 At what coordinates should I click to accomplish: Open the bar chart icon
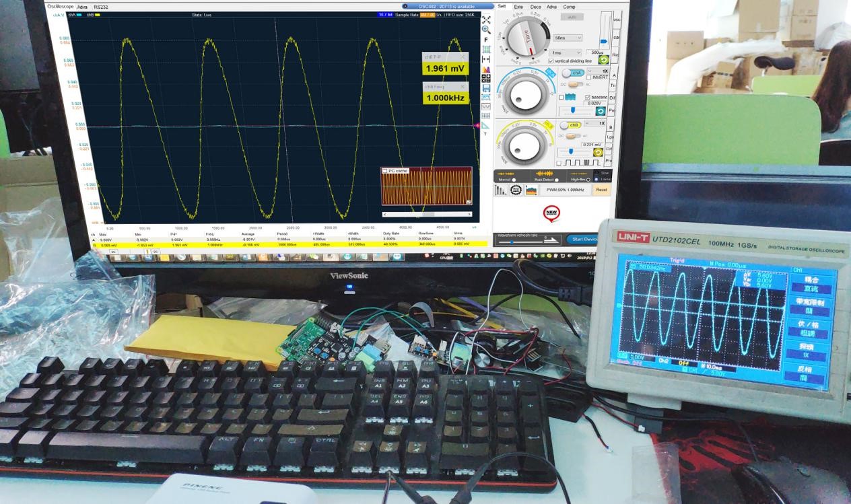tap(500, 190)
